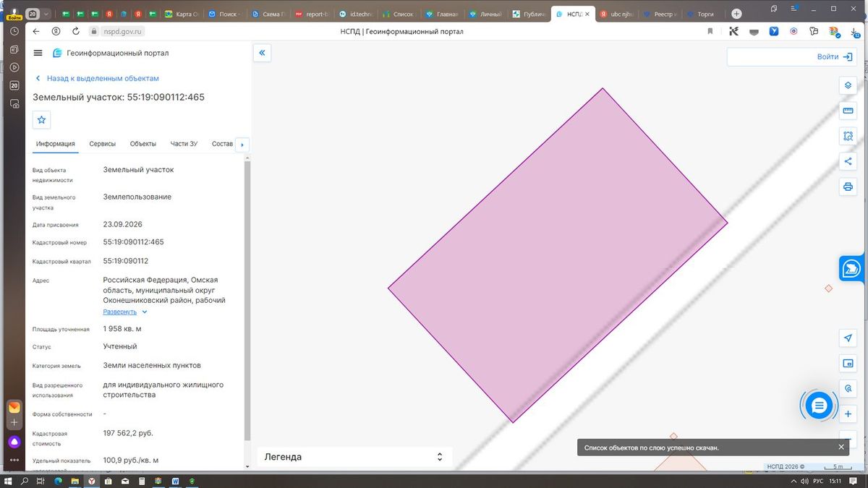Screen dimensions: 868x488
Task: Click cadastral value 197 562,2 руб.
Action: point(128,433)
